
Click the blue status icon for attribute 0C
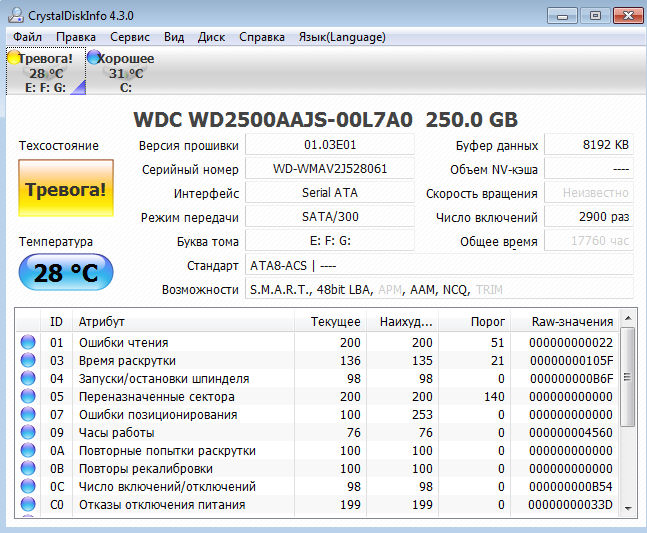28,486
